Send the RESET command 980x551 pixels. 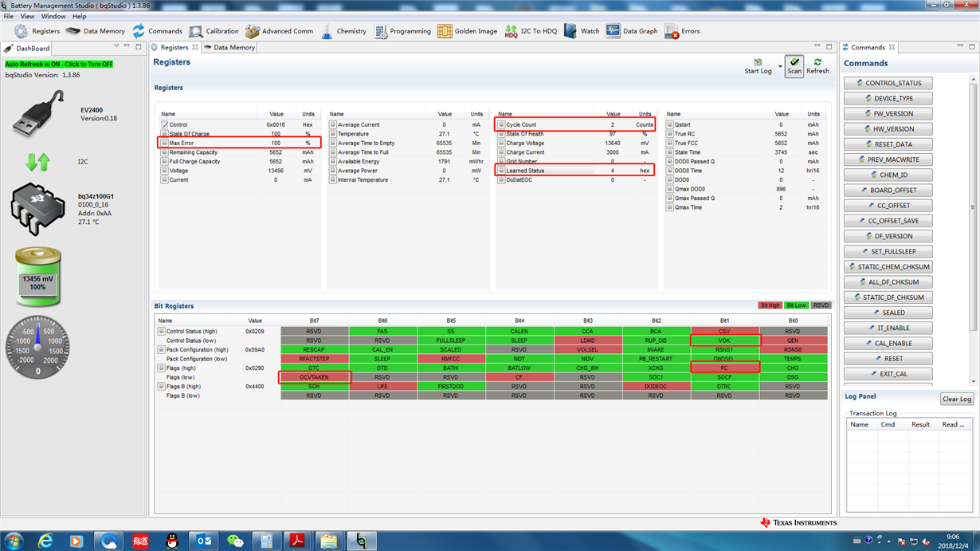(x=888, y=358)
